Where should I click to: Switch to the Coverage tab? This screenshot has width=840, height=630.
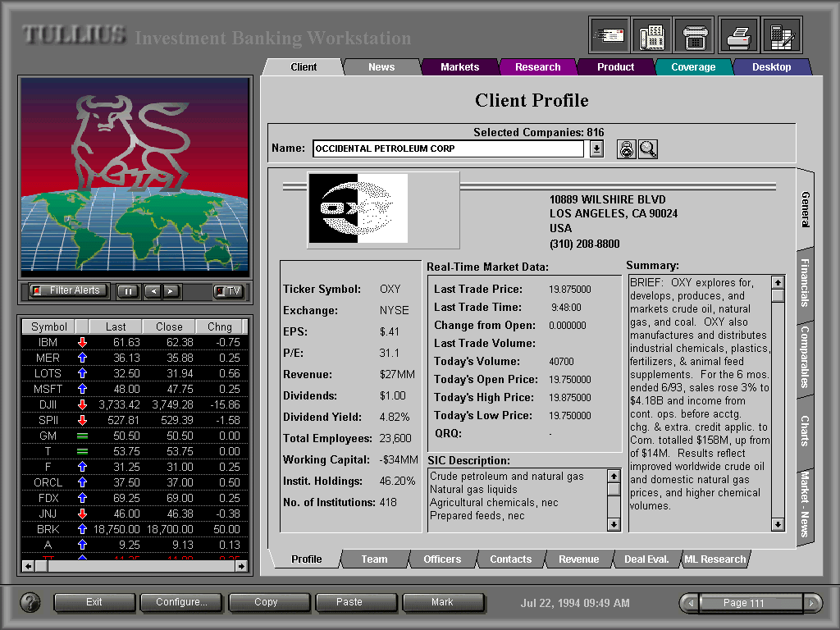pos(693,67)
